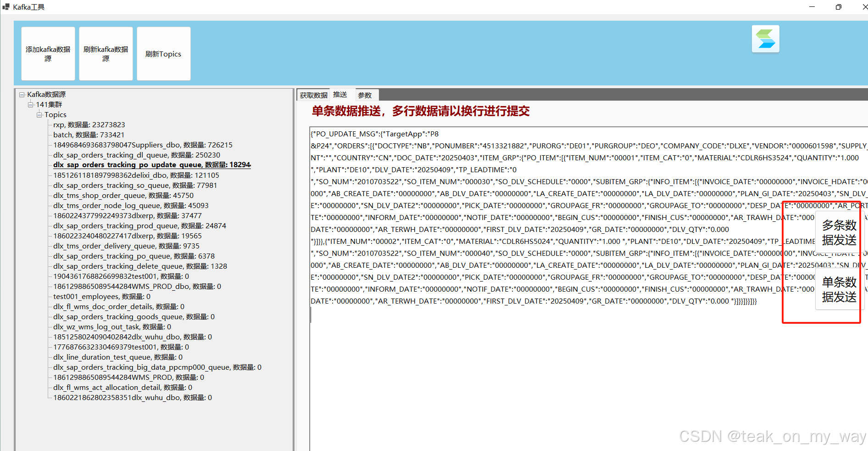Select Kafka数据源 tree label
Screen dimensions: 868x451
pos(46,95)
